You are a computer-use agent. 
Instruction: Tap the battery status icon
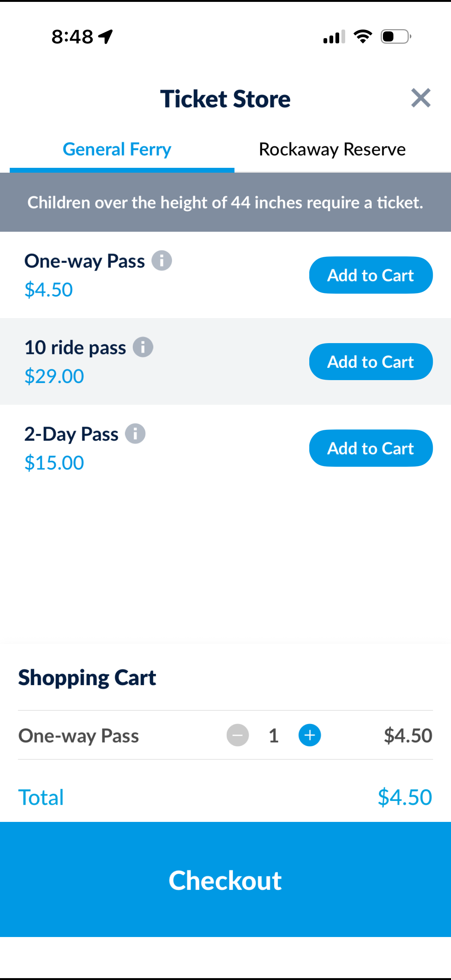click(395, 37)
